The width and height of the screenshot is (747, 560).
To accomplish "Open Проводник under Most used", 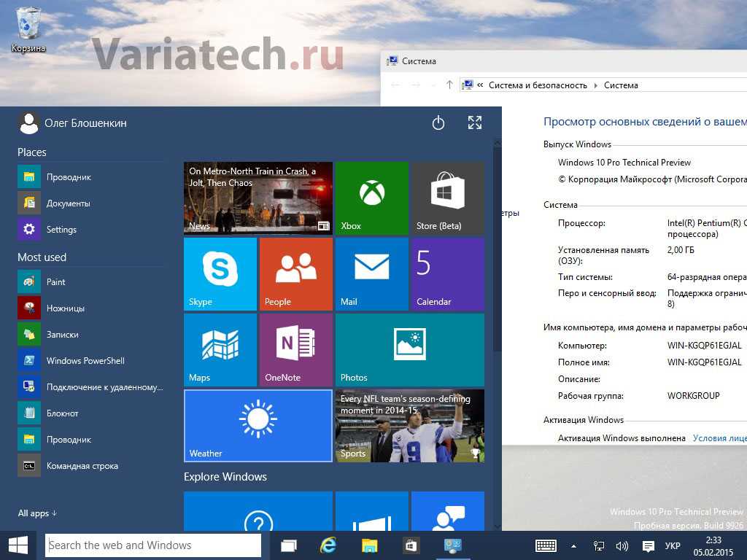I will pos(90,439).
